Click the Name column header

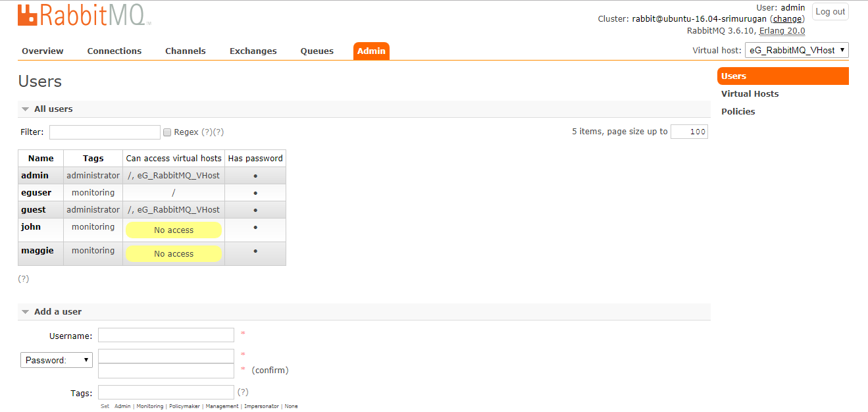(41, 159)
